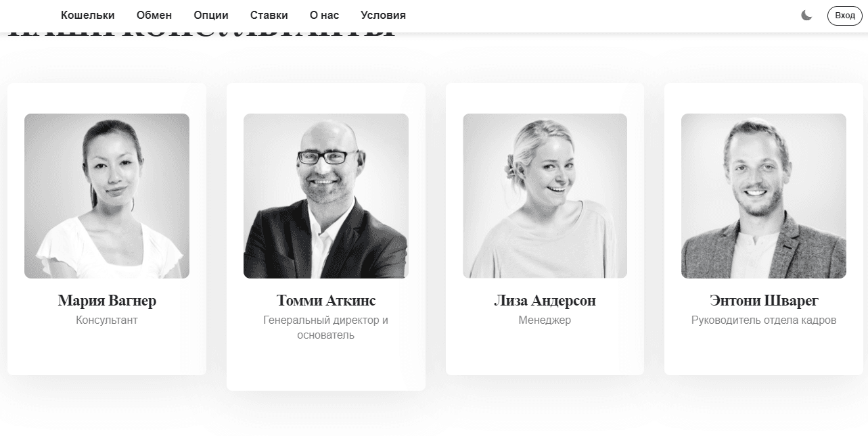Open the Условия navigation link
The height and width of the screenshot is (436, 868).
pyautogui.click(x=384, y=15)
